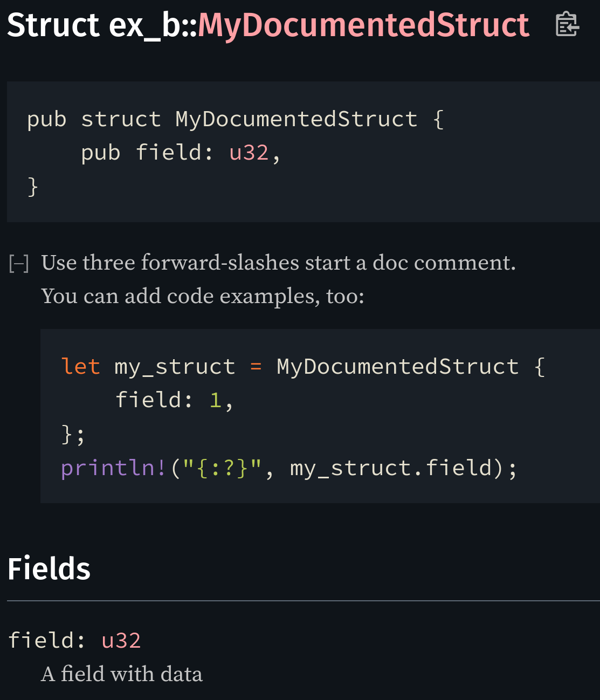
Task: Click 'pub field' in the struct declaration
Action: click(x=141, y=153)
